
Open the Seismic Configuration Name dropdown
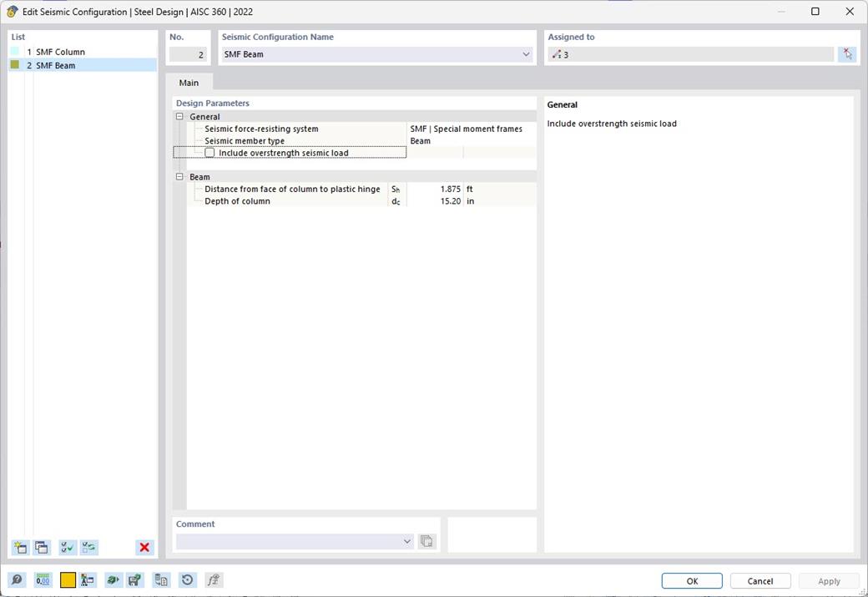pos(526,53)
